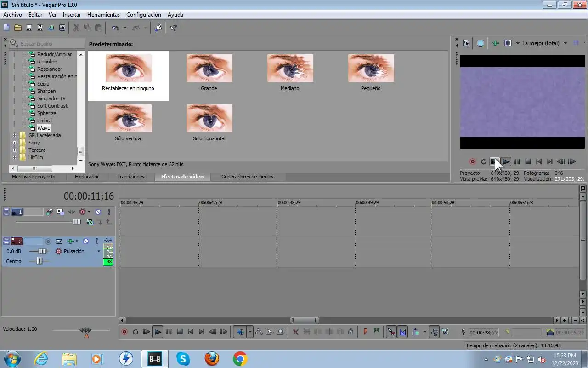Toggle phase invert on audio track 2
Screen dimensions: 588x368
tap(59, 241)
